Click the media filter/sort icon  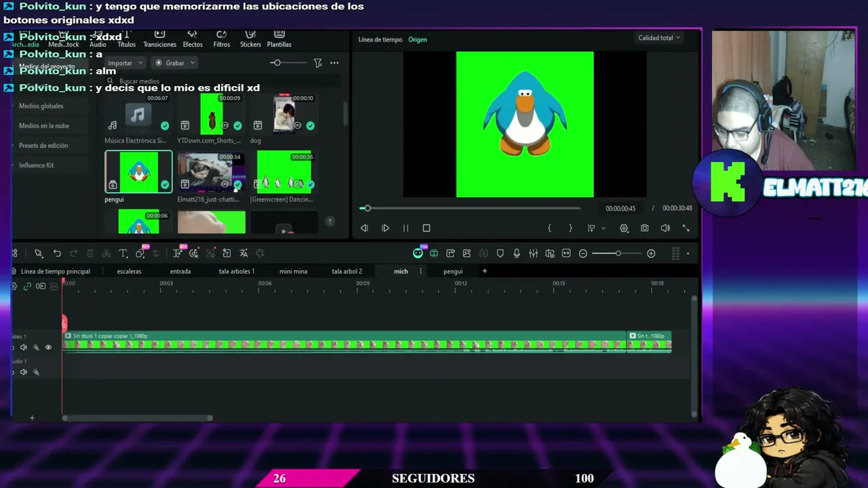pyautogui.click(x=318, y=63)
